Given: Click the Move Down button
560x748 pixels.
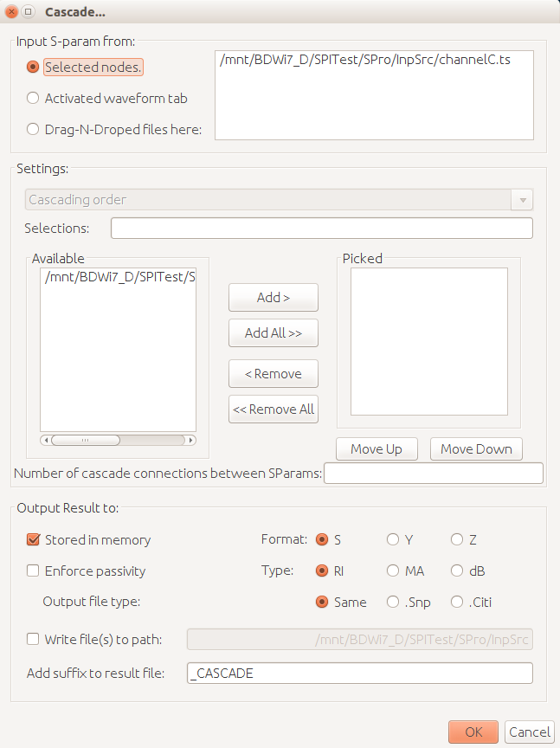Looking at the screenshot, I should point(476,448).
